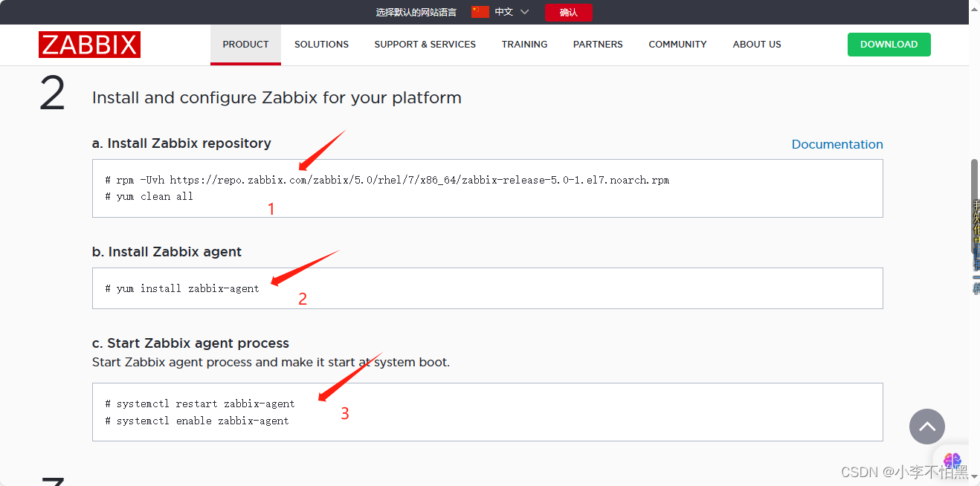Viewport: 980px width, 486px height.
Task: Open the ABOUT US menu
Action: 757,45
